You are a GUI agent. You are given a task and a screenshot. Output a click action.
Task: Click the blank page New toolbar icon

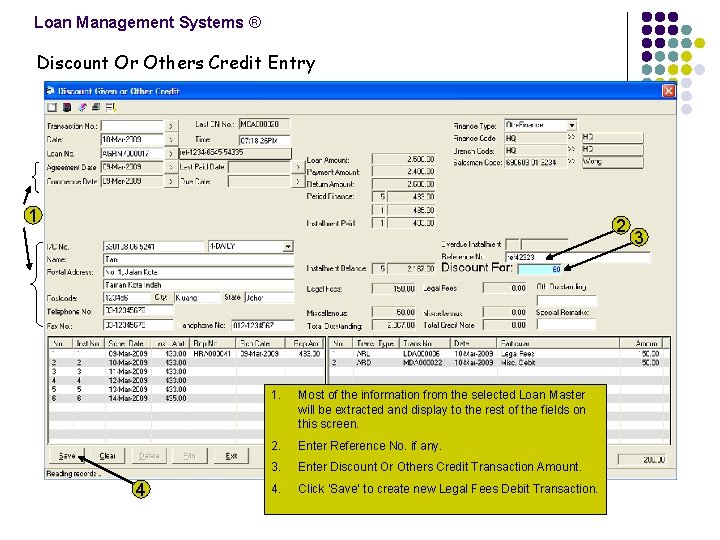coord(52,107)
